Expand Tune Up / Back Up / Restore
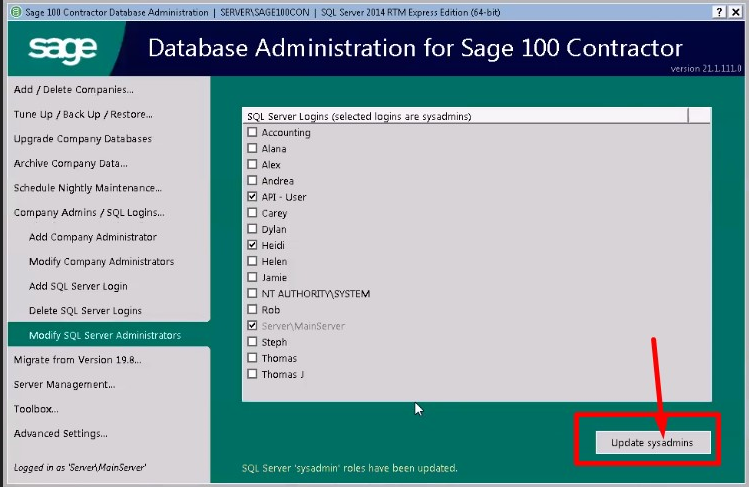This screenshot has height=487, width=749. [x=83, y=115]
